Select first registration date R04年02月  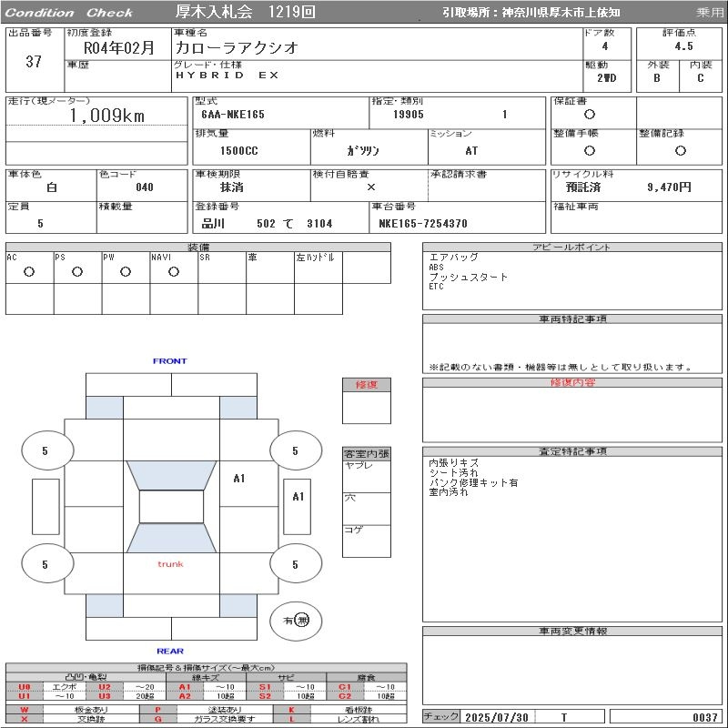119,48
